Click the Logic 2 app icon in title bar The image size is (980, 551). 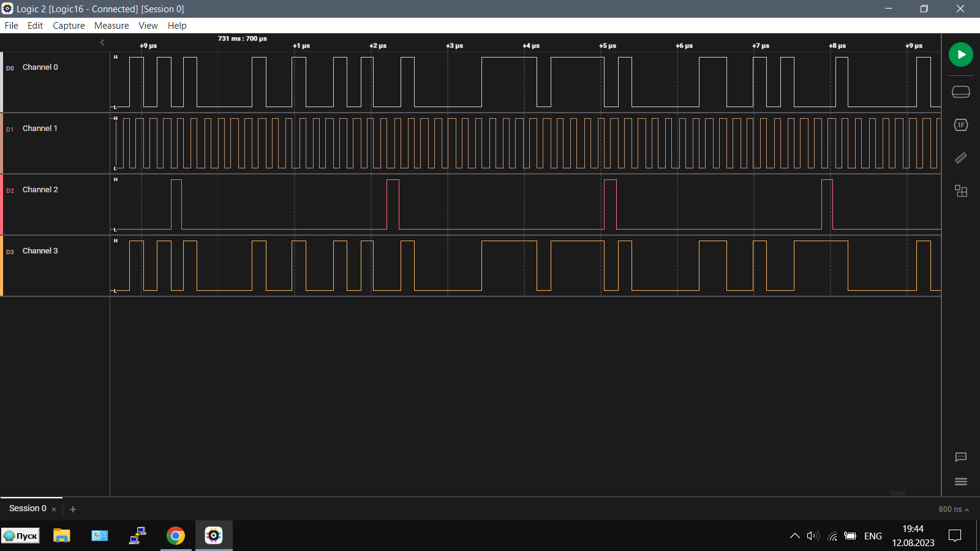click(7, 9)
